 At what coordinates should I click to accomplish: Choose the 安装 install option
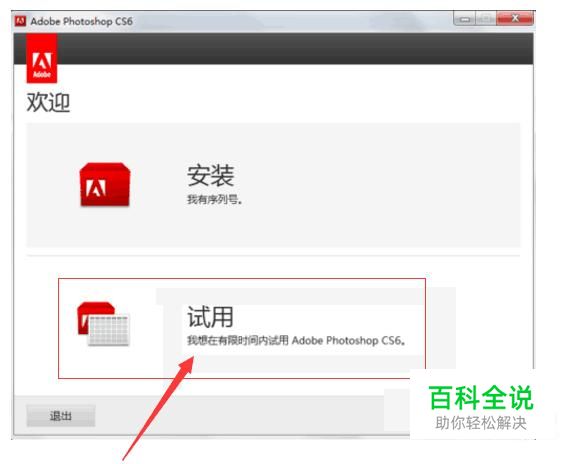click(273, 185)
